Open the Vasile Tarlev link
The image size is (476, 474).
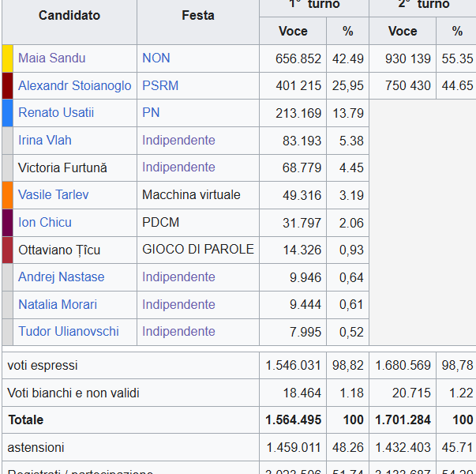(53, 195)
